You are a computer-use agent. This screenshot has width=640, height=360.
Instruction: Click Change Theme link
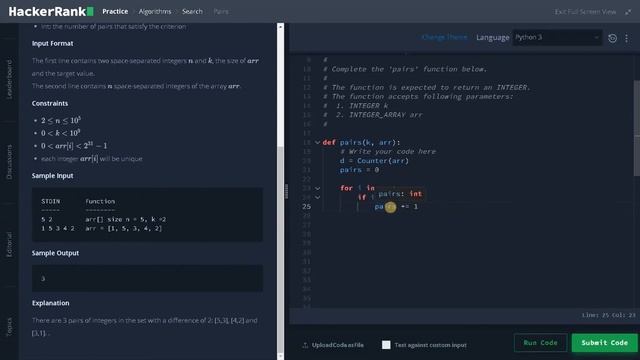(x=444, y=37)
